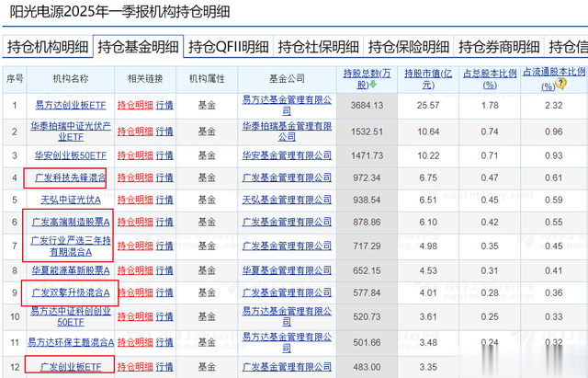Image resolution: width=588 pixels, height=378 pixels.
Task: Click 行情 for 华泰柏瑞中证光伏产业ETF
Action: 164,132
